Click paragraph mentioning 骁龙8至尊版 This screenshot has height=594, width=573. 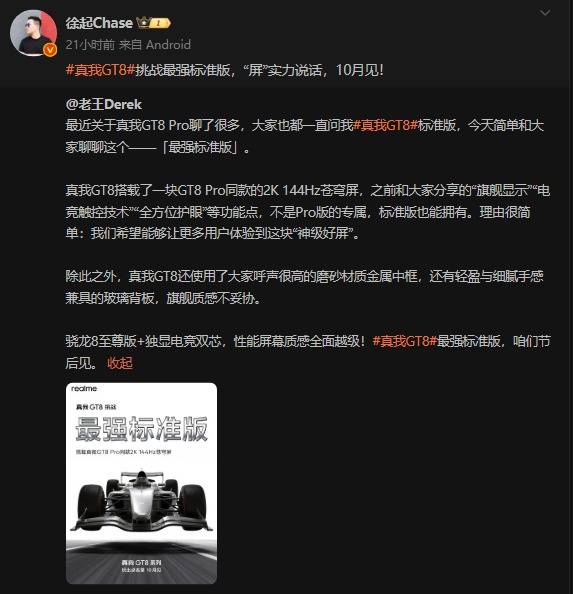click(308, 352)
